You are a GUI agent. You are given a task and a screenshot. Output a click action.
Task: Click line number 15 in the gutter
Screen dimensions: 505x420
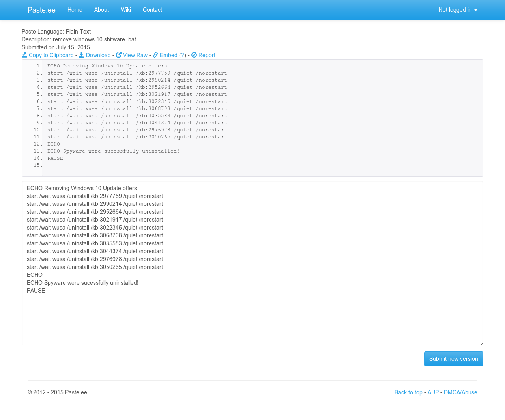coord(38,165)
